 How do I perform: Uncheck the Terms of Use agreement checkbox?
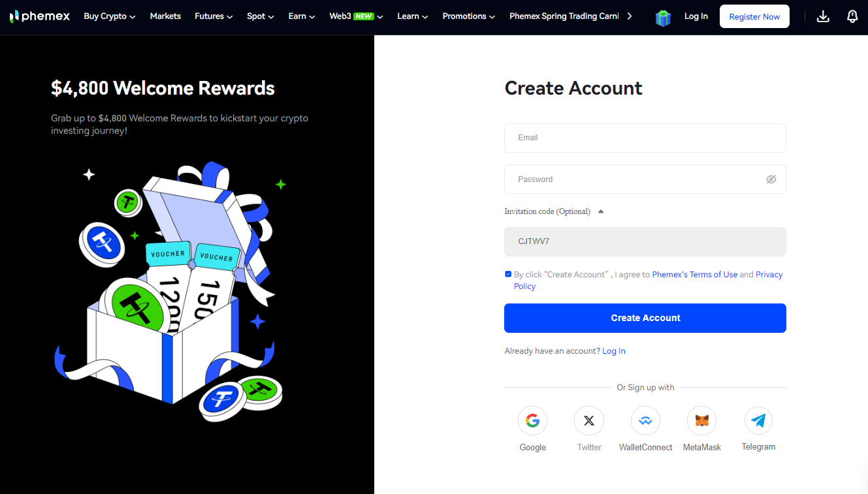(508, 274)
